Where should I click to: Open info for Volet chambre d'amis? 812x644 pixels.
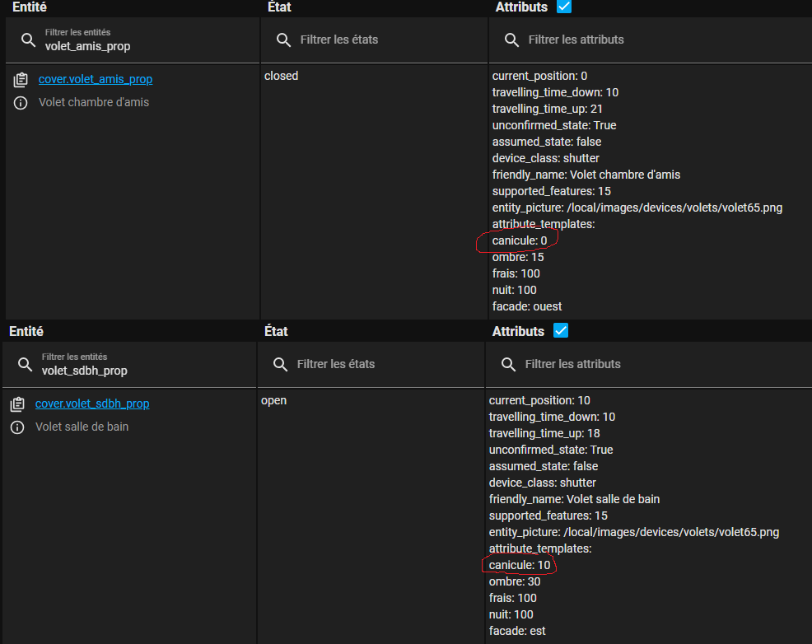tap(21, 103)
